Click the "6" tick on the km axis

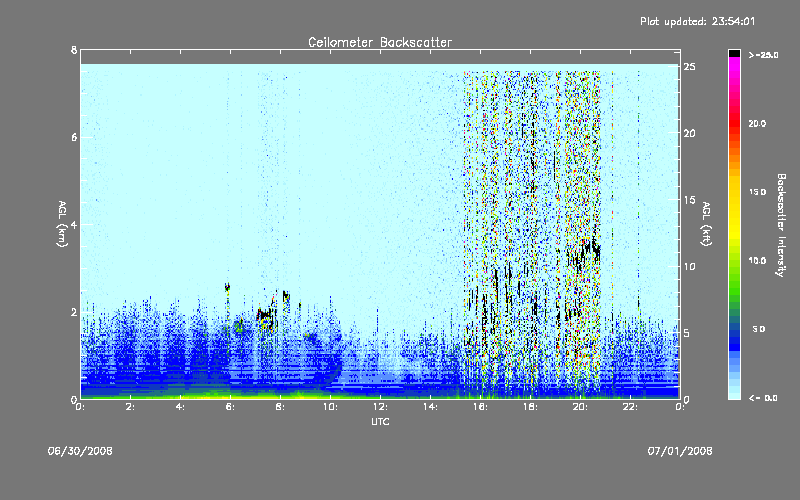point(74,137)
